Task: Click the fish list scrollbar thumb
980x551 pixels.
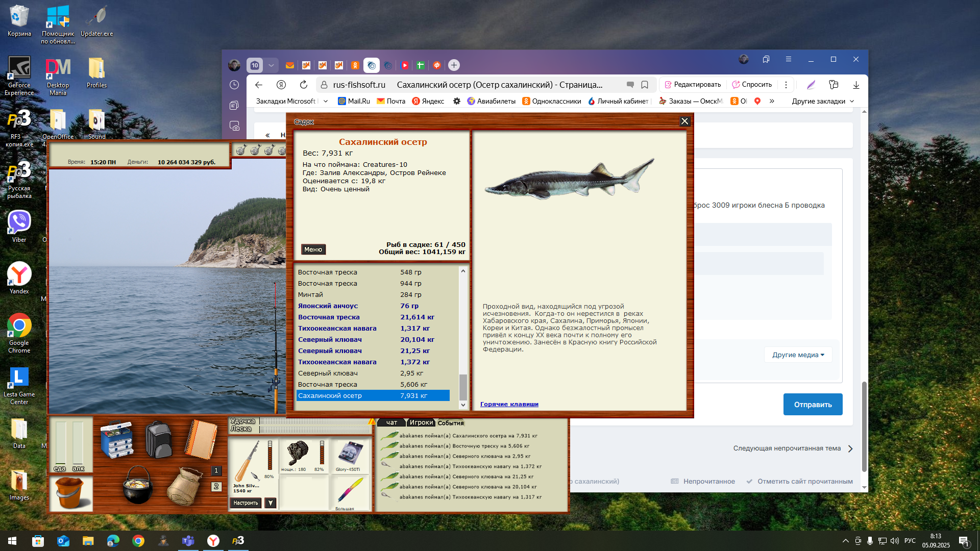Action: click(x=463, y=387)
